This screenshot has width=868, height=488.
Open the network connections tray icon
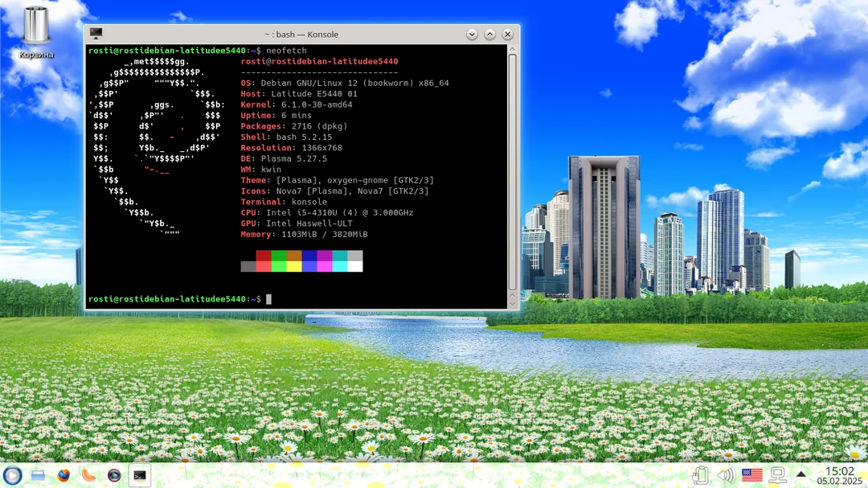[778, 475]
